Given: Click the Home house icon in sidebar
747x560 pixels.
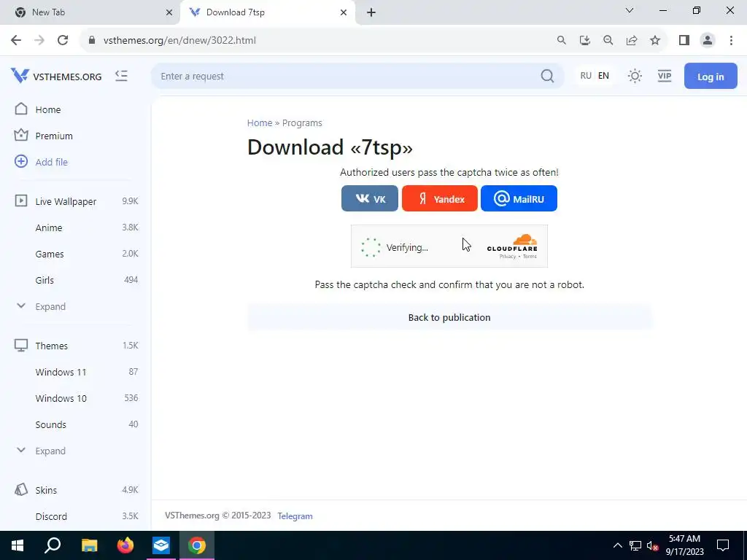Looking at the screenshot, I should pos(21,109).
